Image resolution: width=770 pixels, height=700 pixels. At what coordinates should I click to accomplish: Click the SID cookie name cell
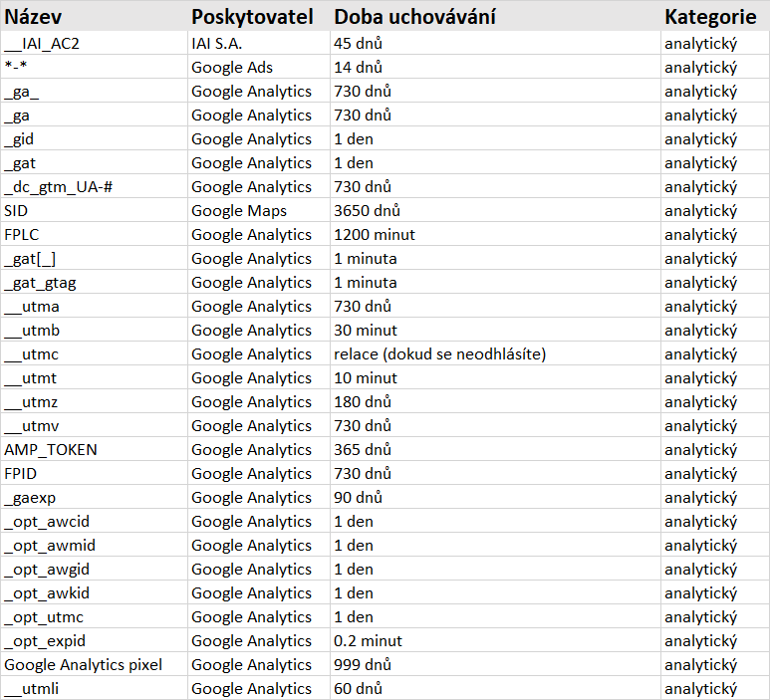point(16,210)
